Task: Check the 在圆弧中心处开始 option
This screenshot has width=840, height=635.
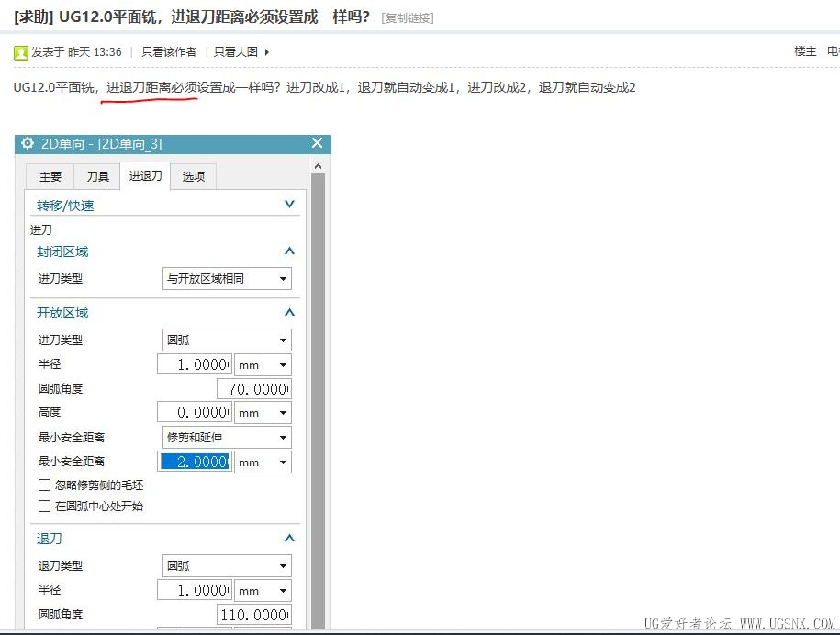Action: click(x=44, y=506)
